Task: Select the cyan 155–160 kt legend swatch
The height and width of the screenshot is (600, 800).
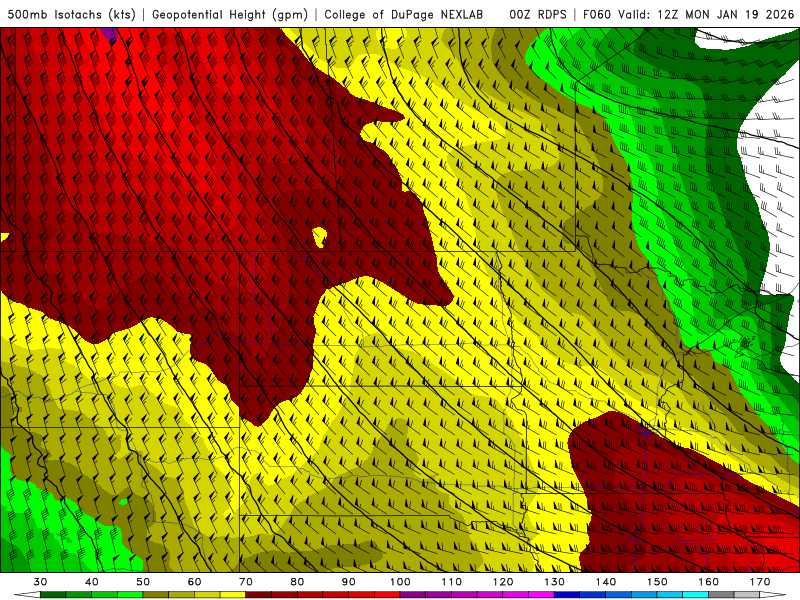Action: coord(696,595)
